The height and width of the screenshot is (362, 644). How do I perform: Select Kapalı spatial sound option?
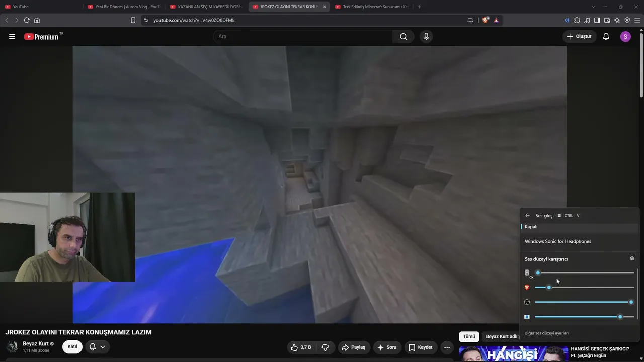click(x=580, y=227)
